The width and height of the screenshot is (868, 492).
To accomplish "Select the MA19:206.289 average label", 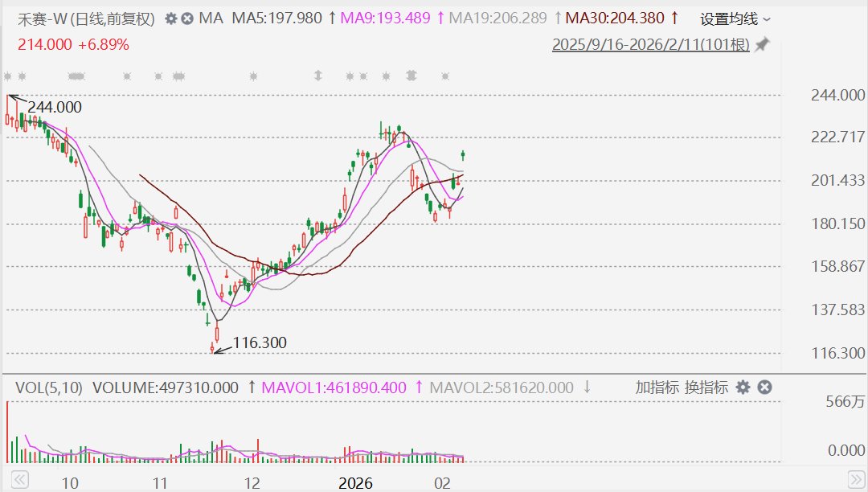I will point(497,18).
